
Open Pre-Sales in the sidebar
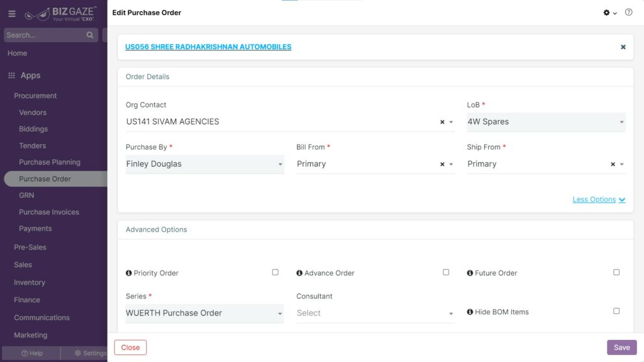[x=30, y=247]
